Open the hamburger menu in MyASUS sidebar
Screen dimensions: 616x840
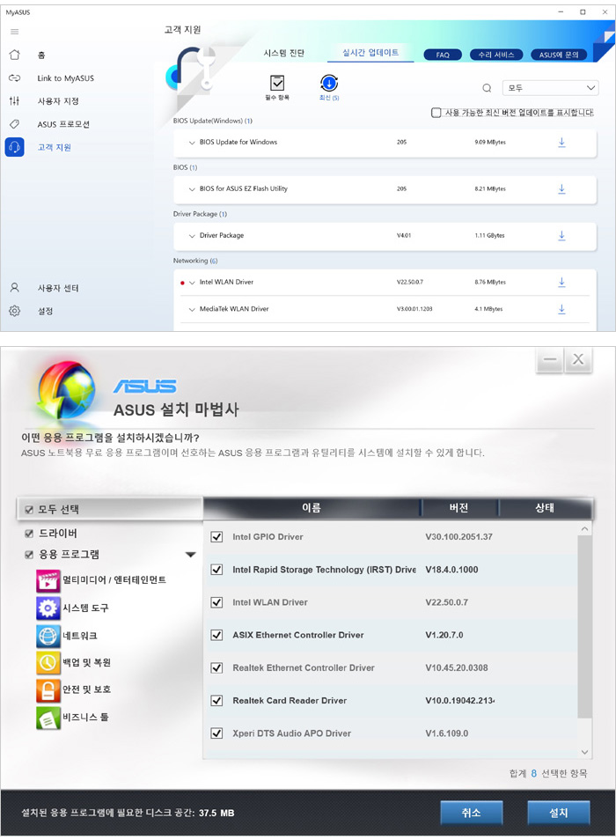point(14,32)
